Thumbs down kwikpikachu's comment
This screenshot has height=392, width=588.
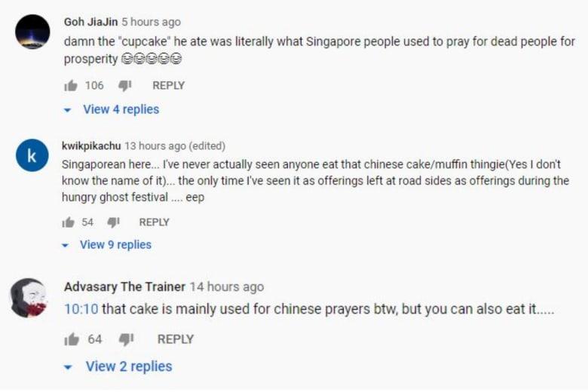(113, 222)
